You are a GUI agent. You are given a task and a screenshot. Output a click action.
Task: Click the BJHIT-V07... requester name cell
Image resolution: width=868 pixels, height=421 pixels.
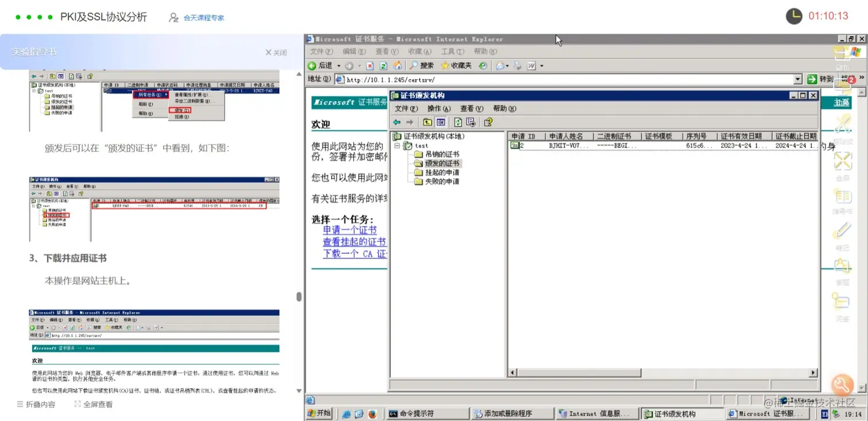point(569,146)
